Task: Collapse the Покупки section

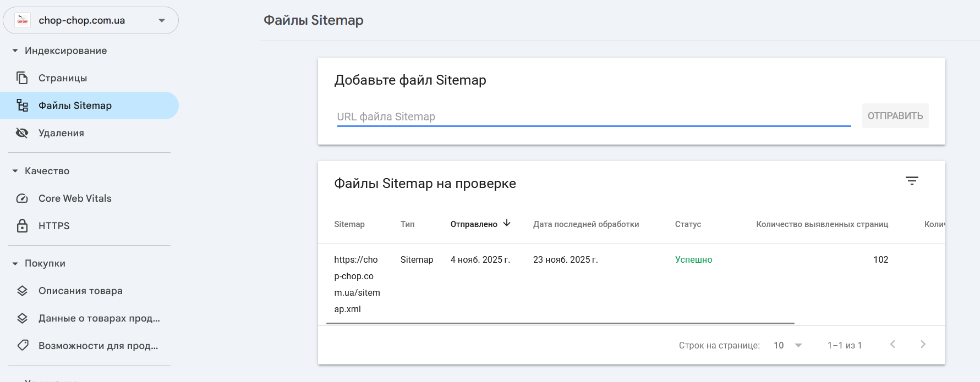Action: (x=15, y=263)
